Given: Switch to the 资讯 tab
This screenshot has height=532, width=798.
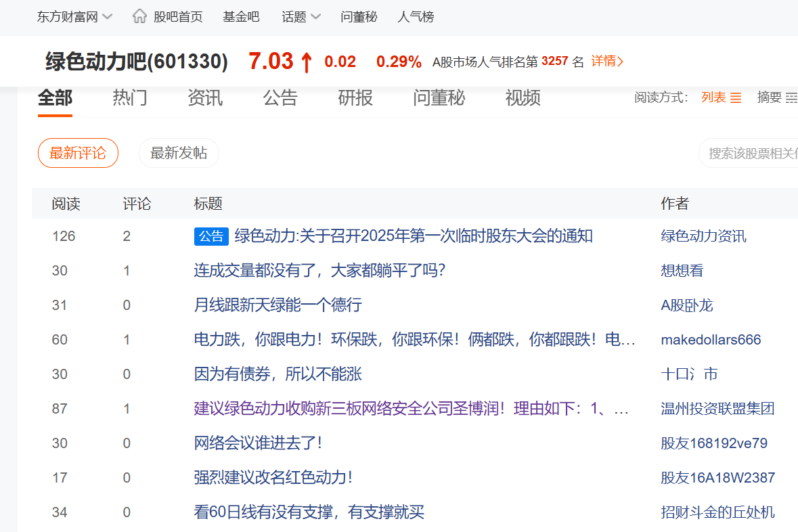Looking at the screenshot, I should tap(205, 97).
